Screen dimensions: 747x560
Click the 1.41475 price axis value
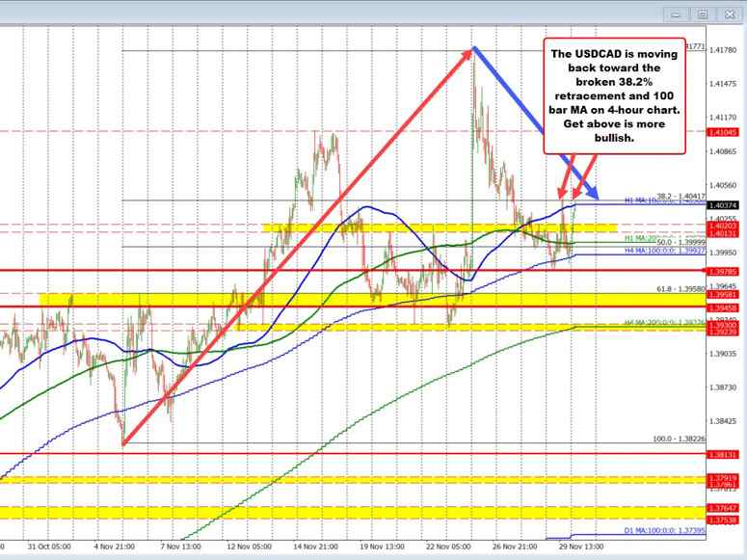point(723,84)
